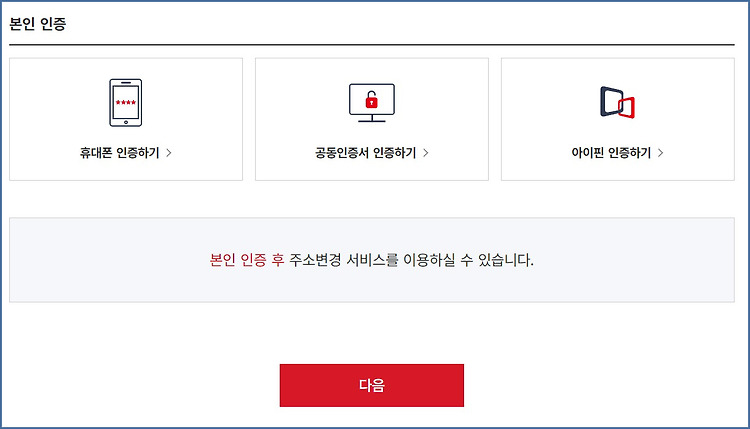The image size is (750, 429).
Task: Open the i-PIN authentication card
Action: pyautogui.click(x=618, y=119)
